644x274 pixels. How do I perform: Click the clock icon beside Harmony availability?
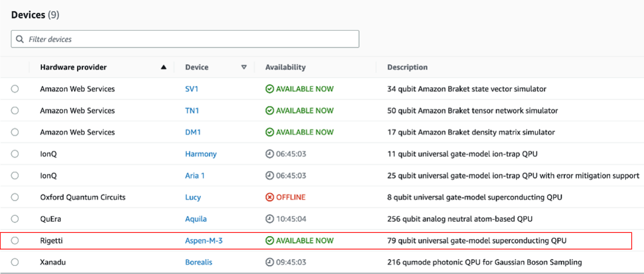point(270,154)
